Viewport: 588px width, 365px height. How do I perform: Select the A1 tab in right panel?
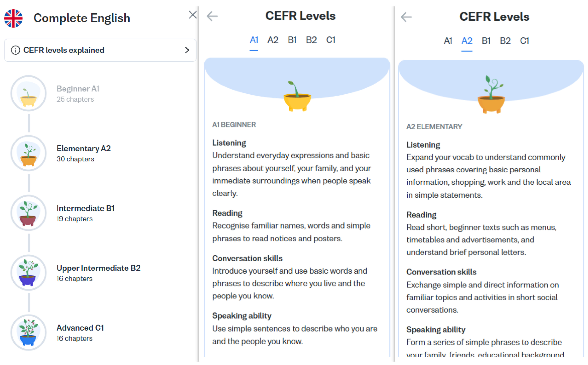pyautogui.click(x=448, y=41)
